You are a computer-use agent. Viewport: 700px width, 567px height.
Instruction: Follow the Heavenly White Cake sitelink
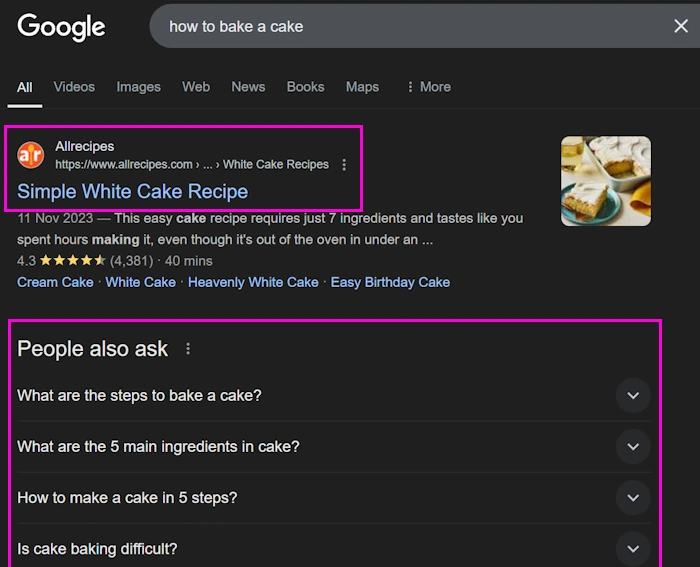[x=253, y=282]
